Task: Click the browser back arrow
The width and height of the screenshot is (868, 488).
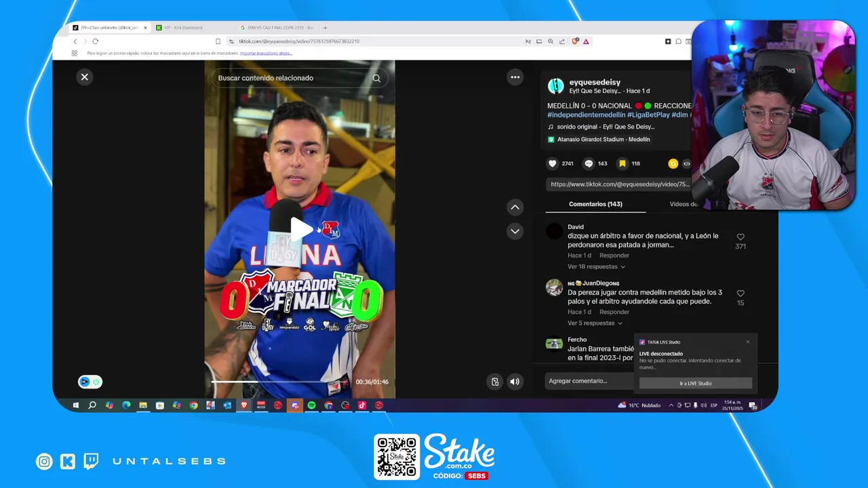Action: [x=75, y=41]
